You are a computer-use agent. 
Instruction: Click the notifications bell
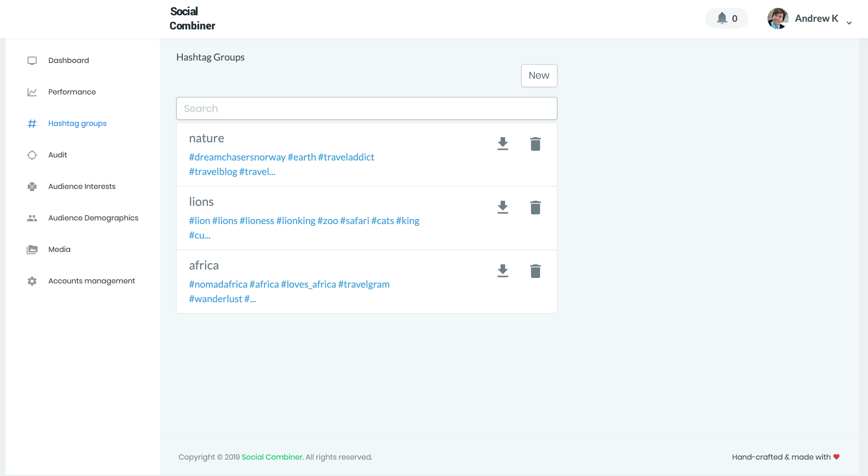[722, 18]
